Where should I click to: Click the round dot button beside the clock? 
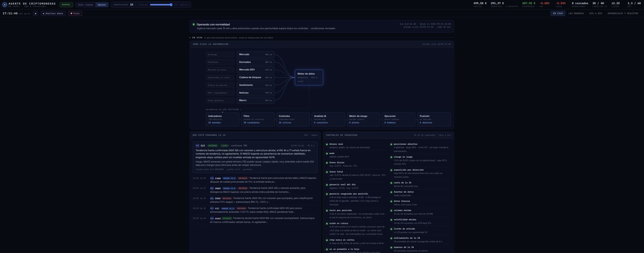click(36, 13)
